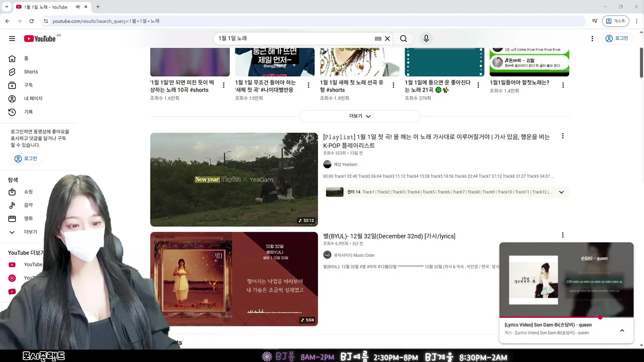644x362 pixels.
Task: Open options for the '1월 1일만 되면' short
Action: (223, 85)
